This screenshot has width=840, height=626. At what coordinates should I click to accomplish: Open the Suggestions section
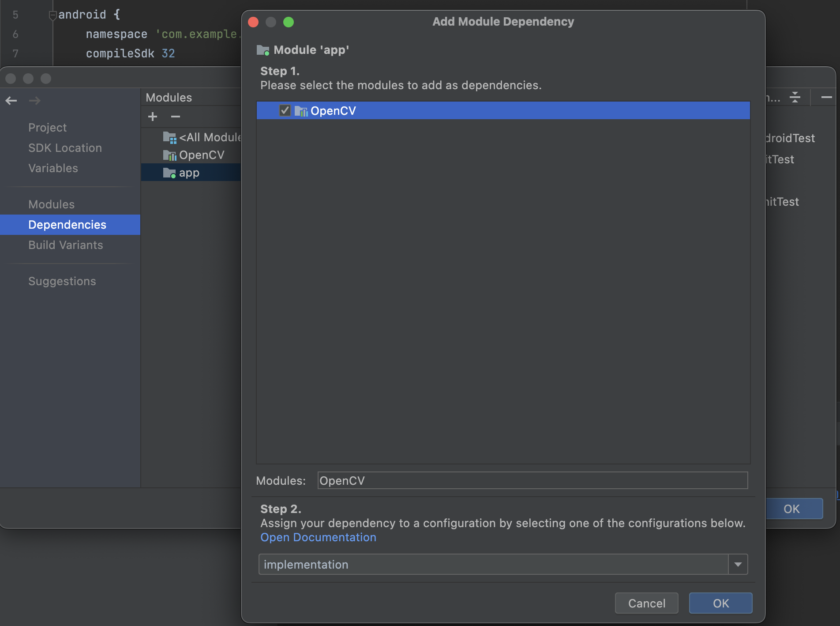point(62,281)
